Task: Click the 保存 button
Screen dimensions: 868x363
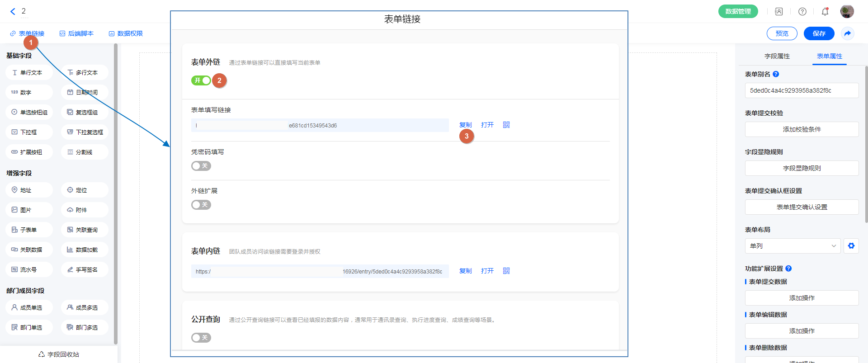Action: [819, 33]
